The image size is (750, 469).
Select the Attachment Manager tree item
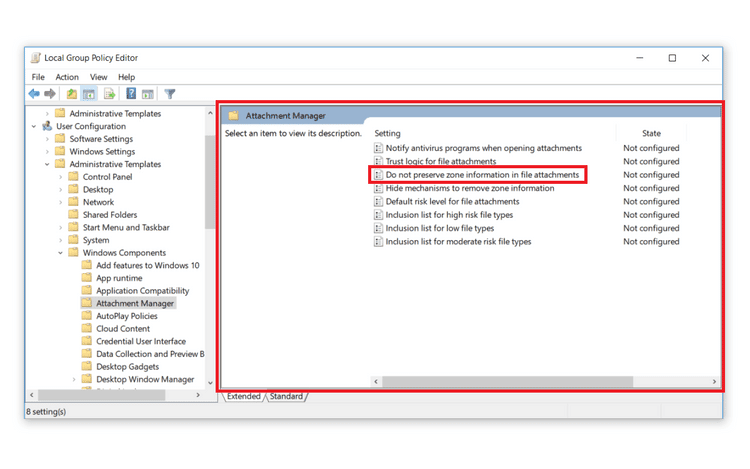point(135,303)
